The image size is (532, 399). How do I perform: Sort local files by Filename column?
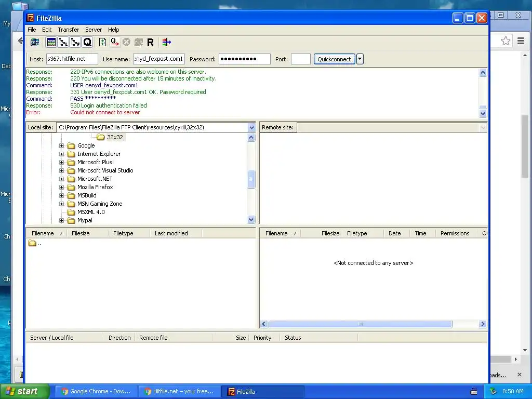tap(47, 233)
